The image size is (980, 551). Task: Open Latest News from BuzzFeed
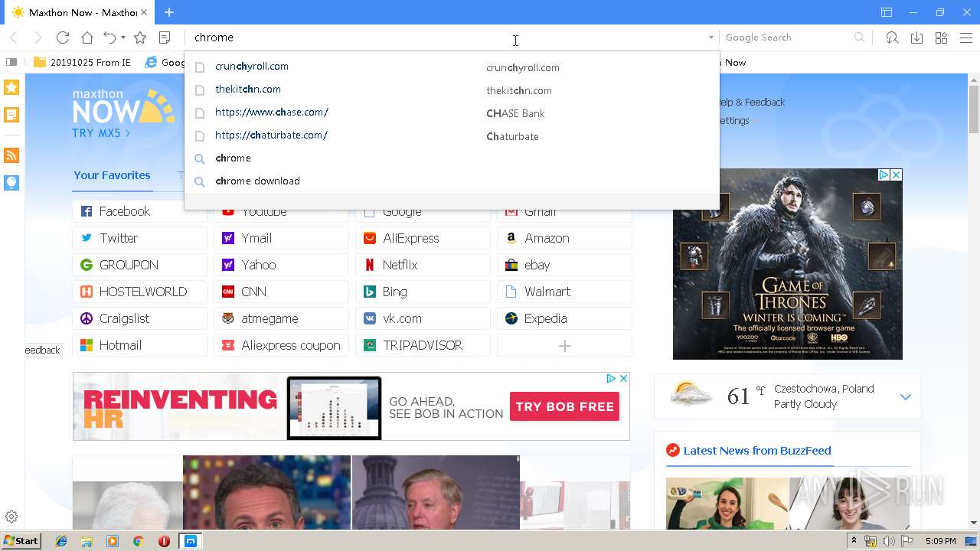[756, 451]
